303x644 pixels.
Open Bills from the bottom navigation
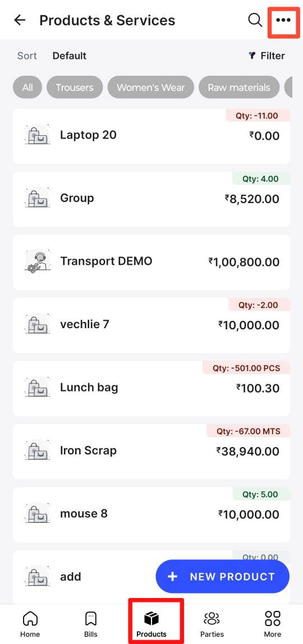pos(91,624)
